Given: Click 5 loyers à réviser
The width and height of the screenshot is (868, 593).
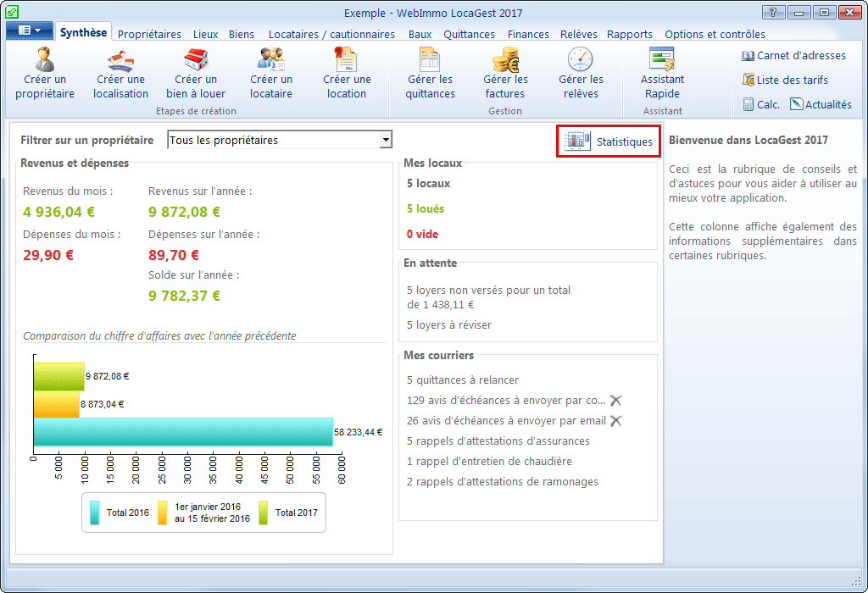Looking at the screenshot, I should 449,324.
